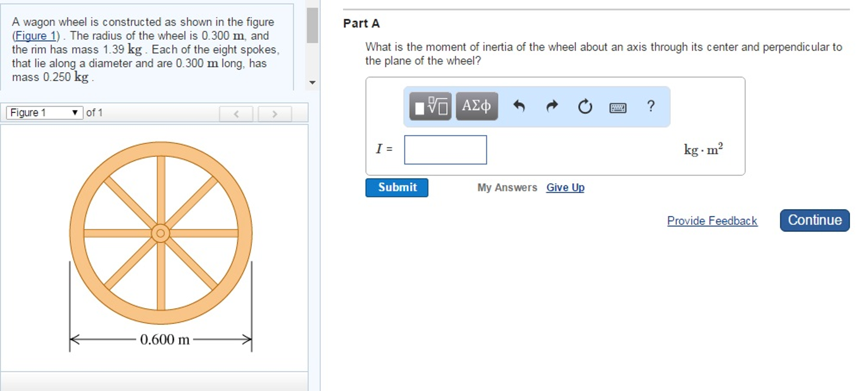Undo the last answer edit
The height and width of the screenshot is (391, 868).
click(x=519, y=106)
